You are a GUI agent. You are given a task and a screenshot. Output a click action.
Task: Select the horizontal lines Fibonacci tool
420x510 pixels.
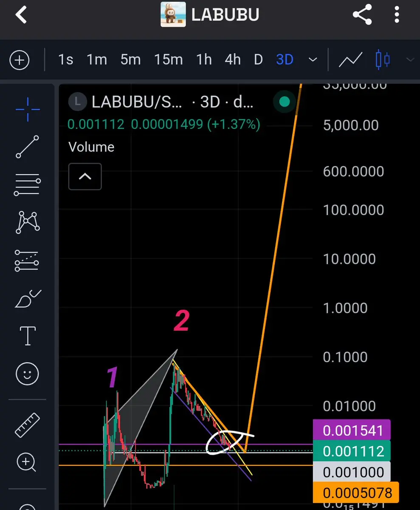pyautogui.click(x=28, y=184)
